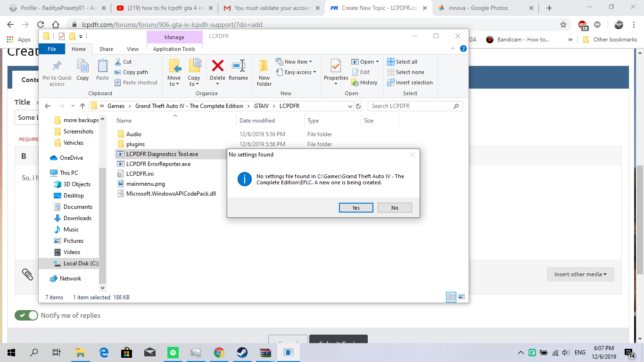This screenshot has width=644, height=362.
Task: Switch to the View ribbon tab
Action: click(133, 49)
